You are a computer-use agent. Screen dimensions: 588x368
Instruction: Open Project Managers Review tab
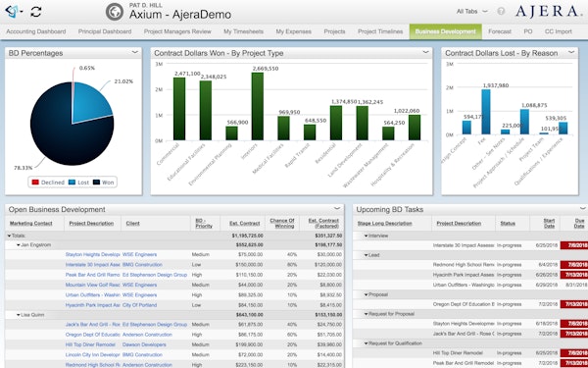coord(177,31)
